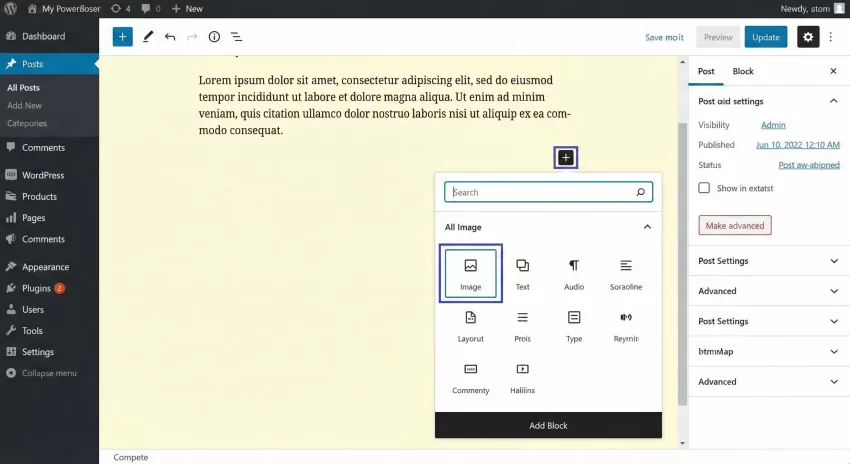Open the Users menu item
The image size is (850, 464).
click(x=49, y=310)
